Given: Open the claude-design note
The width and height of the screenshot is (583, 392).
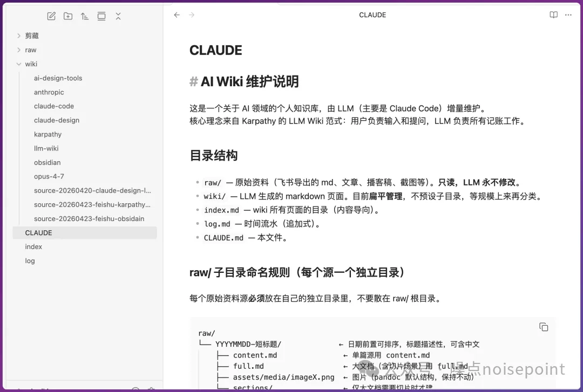Looking at the screenshot, I should coord(57,120).
